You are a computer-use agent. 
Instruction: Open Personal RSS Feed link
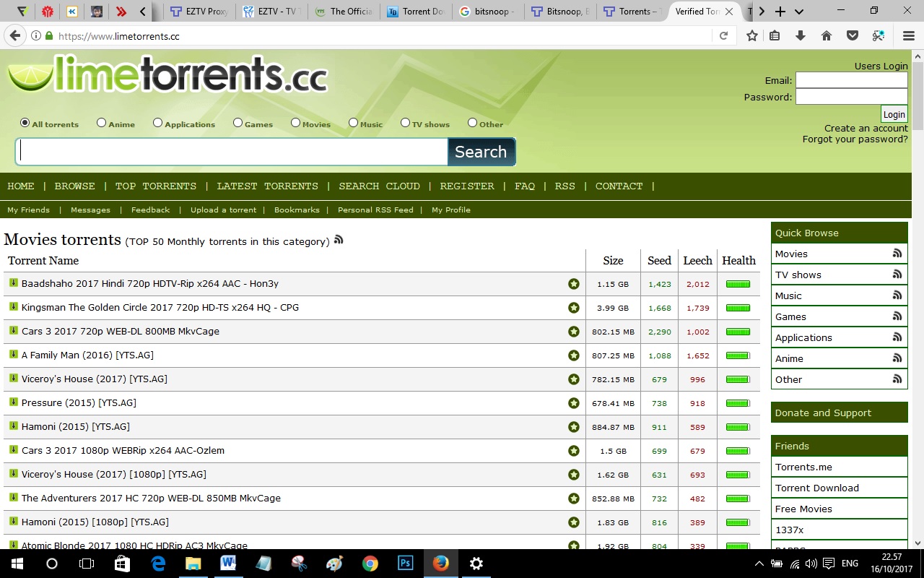pyautogui.click(x=375, y=210)
